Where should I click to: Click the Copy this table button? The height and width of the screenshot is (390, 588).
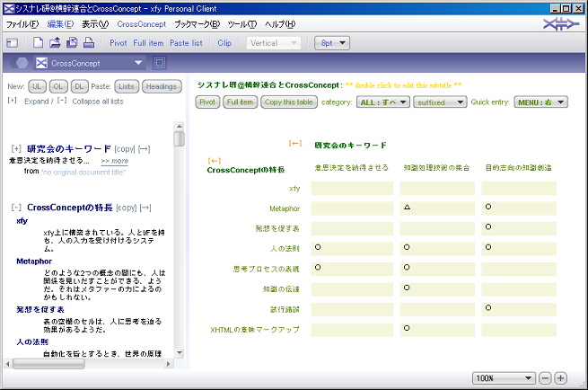tap(289, 102)
